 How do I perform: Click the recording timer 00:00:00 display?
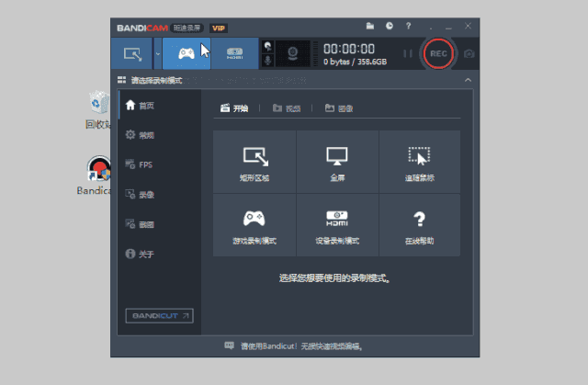click(x=349, y=49)
